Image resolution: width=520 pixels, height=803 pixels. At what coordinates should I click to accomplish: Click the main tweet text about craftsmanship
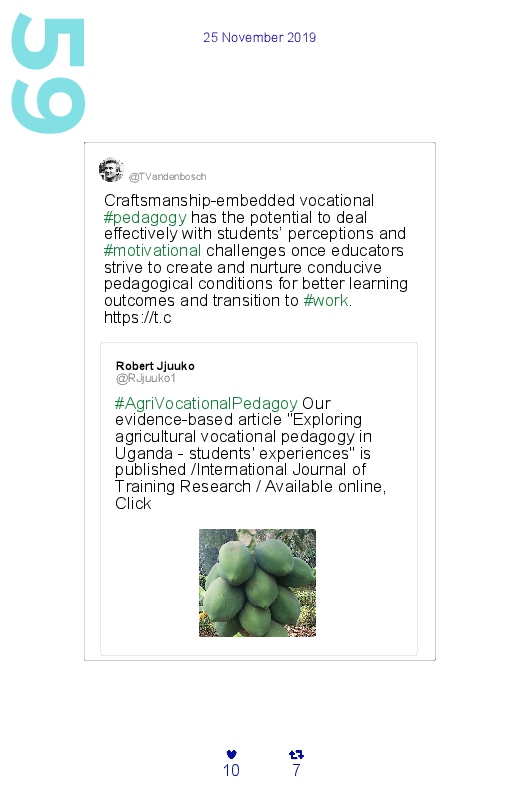(x=256, y=259)
